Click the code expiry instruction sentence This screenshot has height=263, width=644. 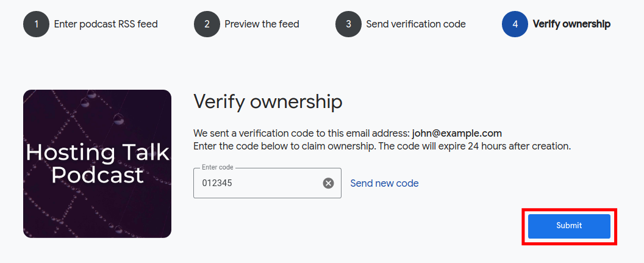pyautogui.click(x=382, y=146)
